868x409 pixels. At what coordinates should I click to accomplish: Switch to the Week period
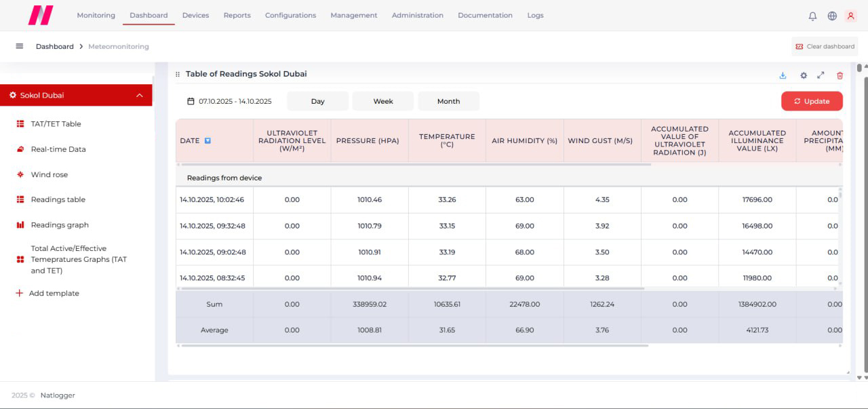tap(383, 102)
